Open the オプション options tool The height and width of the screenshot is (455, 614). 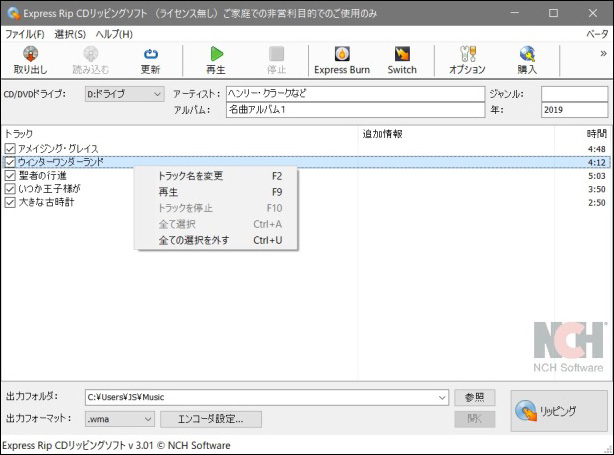[467, 60]
